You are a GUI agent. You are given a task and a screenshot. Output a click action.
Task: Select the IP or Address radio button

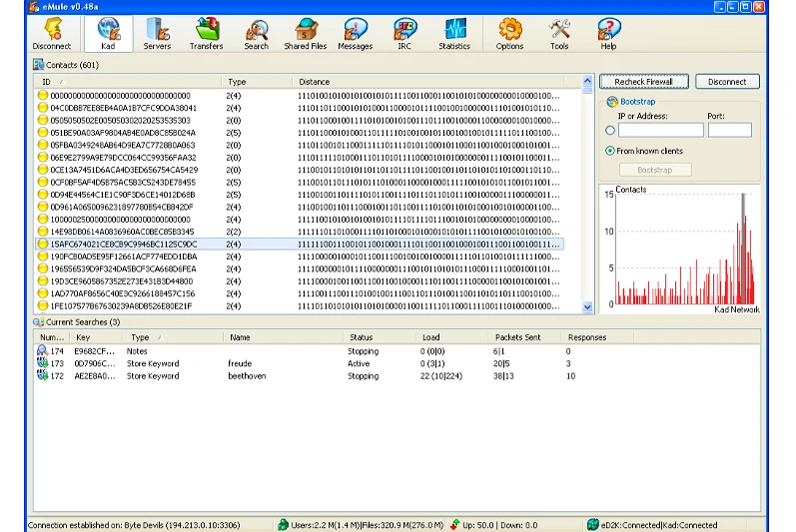coord(610,130)
